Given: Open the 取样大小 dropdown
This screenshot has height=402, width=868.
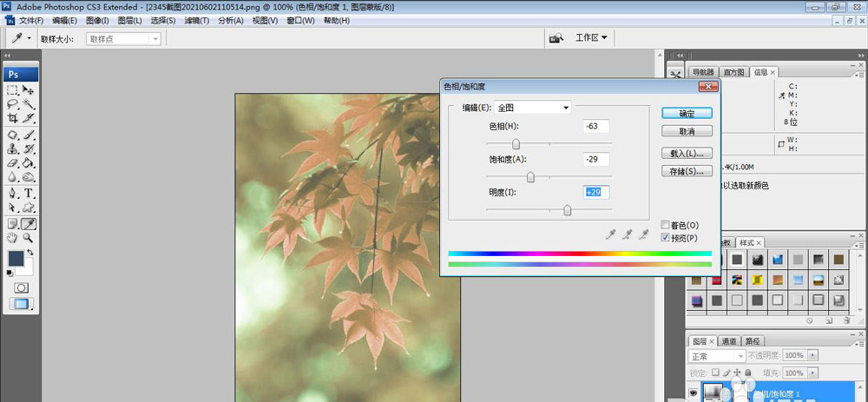Looking at the screenshot, I should click(123, 39).
